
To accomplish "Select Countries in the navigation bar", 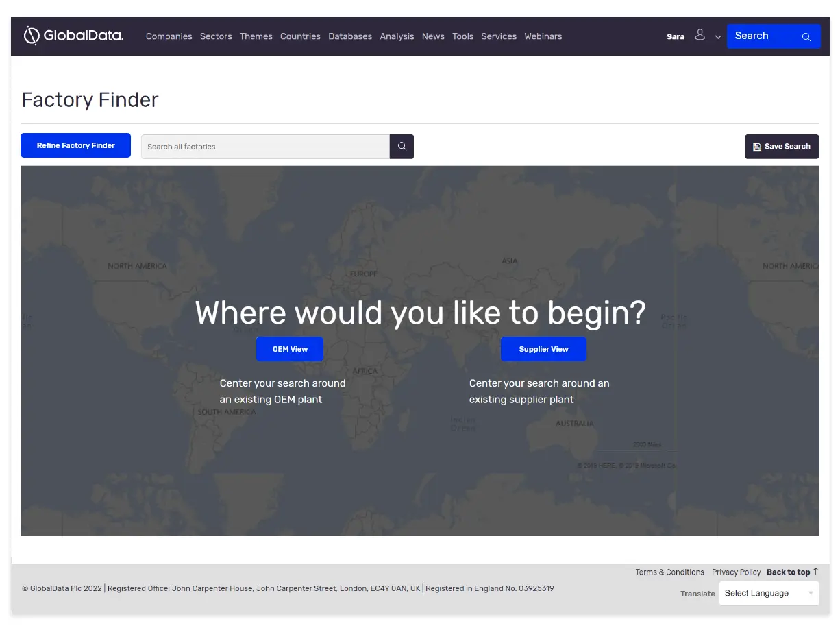I will 300,36.
